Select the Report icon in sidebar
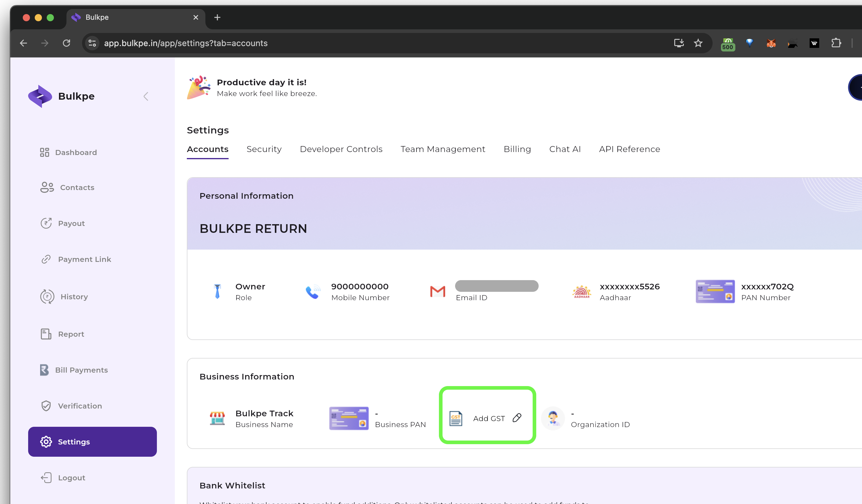 [46, 334]
